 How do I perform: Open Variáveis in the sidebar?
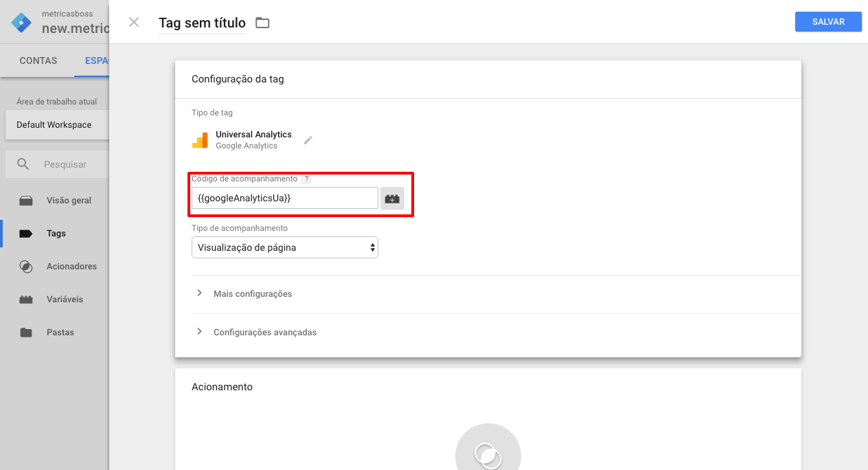pos(65,300)
